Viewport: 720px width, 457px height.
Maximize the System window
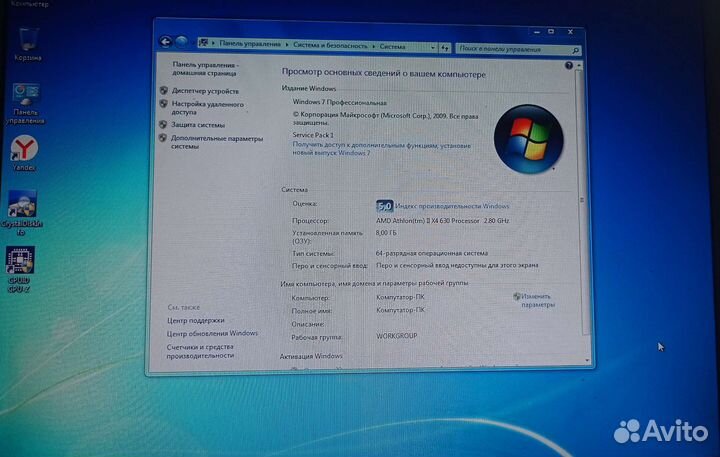pos(551,31)
